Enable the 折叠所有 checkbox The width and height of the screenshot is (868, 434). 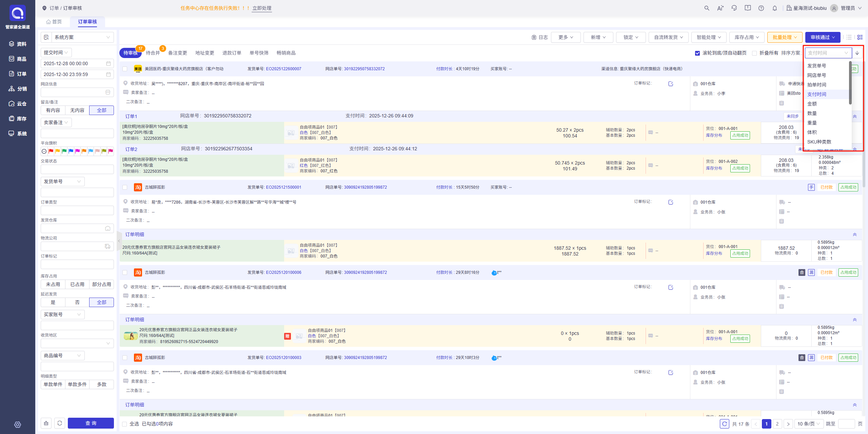point(754,53)
